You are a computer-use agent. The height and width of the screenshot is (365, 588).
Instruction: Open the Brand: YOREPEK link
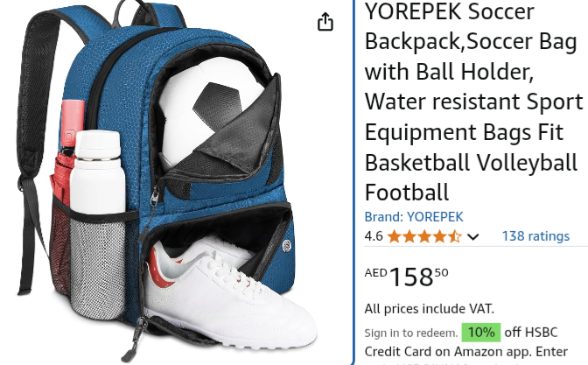tap(414, 217)
